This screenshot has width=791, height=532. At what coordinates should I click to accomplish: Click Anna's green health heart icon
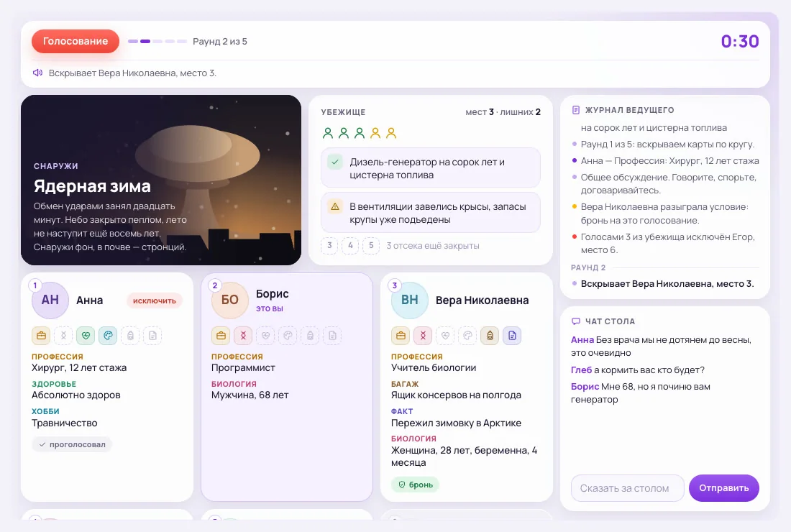click(86, 335)
